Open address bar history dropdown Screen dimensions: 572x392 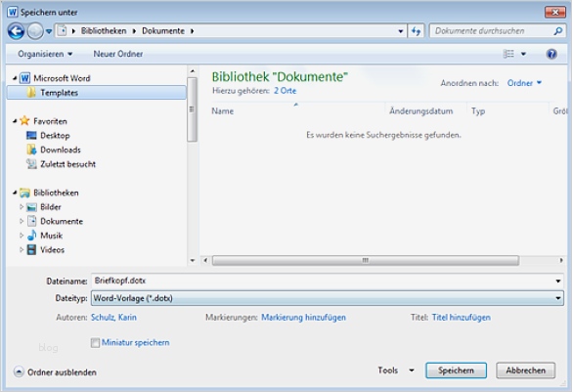pyautogui.click(x=401, y=31)
